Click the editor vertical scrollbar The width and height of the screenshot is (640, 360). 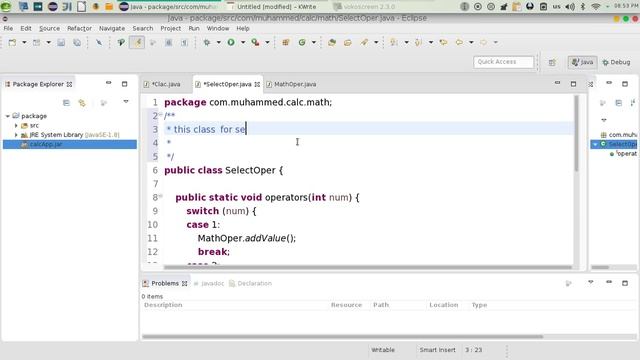[576, 134]
